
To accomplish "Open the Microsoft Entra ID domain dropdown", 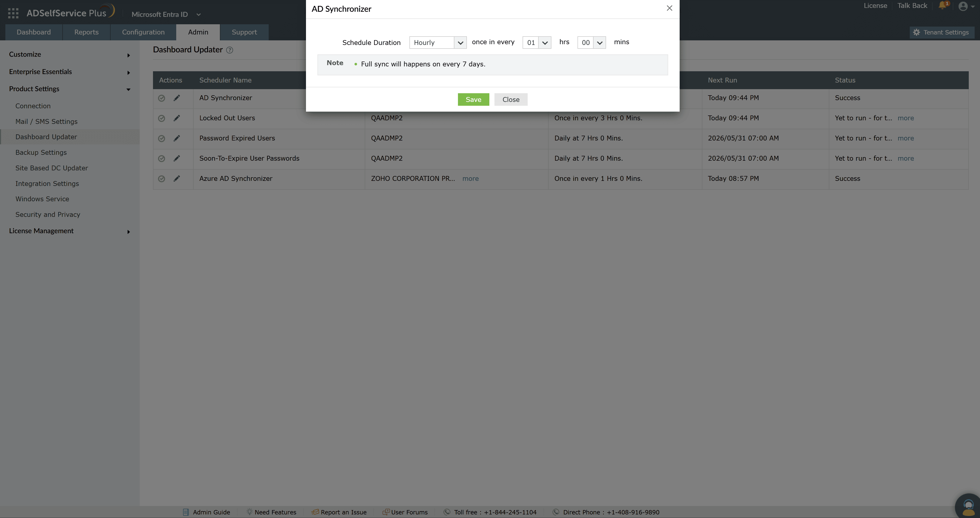I will tap(166, 15).
